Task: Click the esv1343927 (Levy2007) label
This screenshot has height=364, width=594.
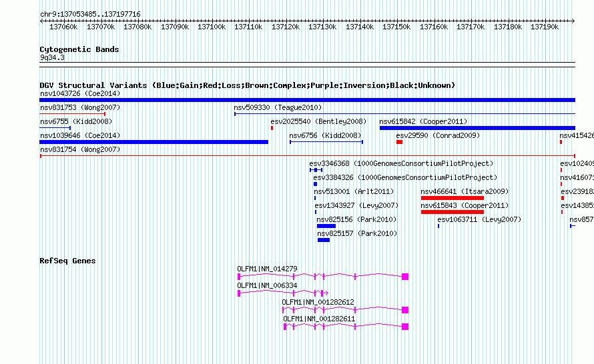Action: 356,205
